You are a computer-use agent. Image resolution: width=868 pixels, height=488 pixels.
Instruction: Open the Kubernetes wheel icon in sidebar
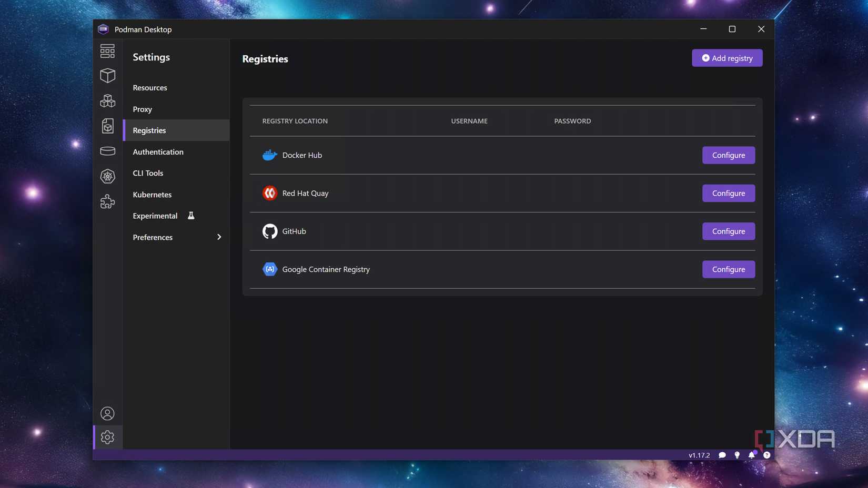(x=107, y=176)
